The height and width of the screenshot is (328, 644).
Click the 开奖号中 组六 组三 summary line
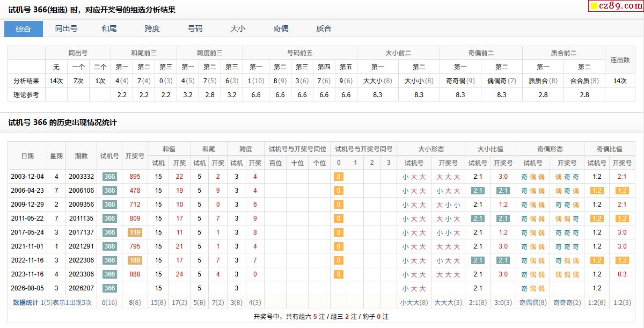321,317
